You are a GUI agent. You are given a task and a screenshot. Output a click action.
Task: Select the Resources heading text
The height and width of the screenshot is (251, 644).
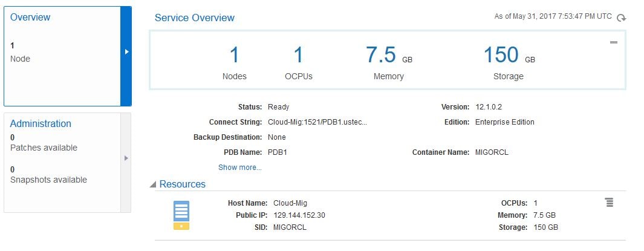click(183, 184)
